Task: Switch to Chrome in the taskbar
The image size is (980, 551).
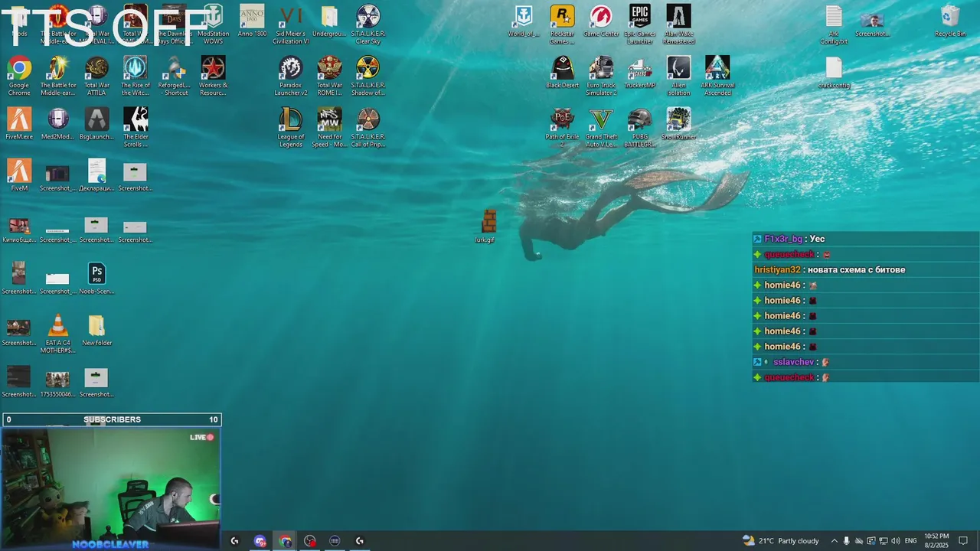Action: pyautogui.click(x=285, y=541)
